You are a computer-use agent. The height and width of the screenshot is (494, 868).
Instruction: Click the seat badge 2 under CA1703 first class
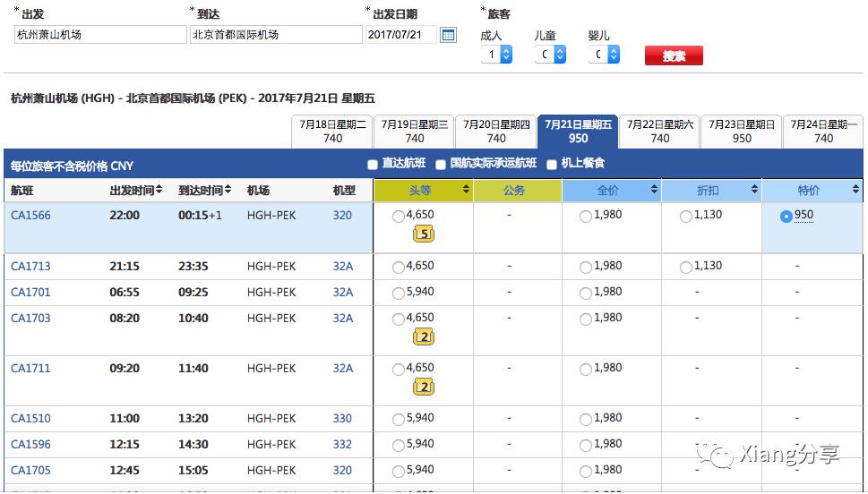424,336
